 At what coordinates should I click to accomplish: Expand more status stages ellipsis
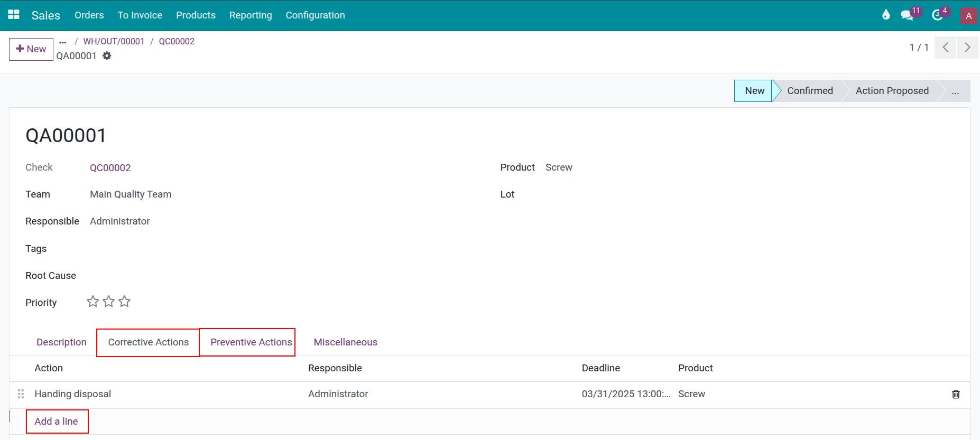tap(955, 91)
